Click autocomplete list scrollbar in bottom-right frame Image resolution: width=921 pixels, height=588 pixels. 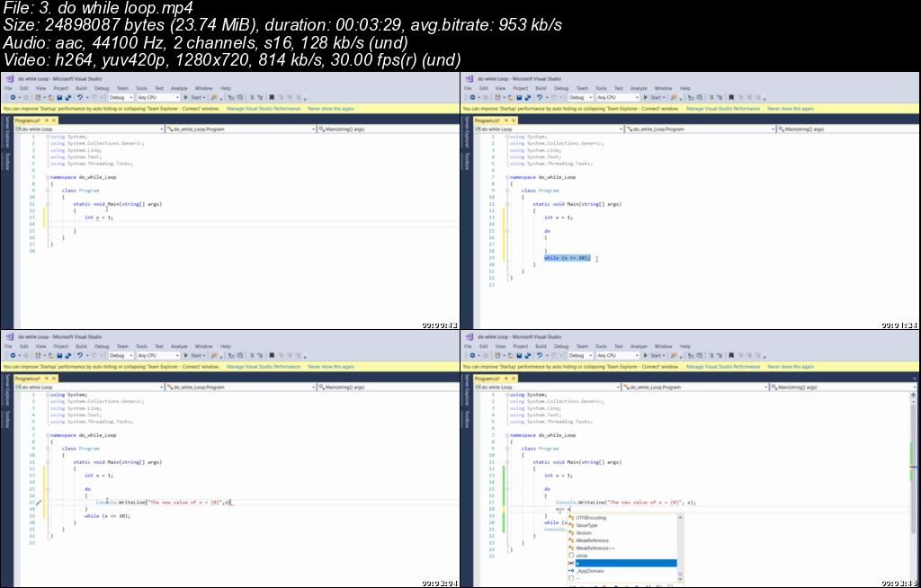pyautogui.click(x=680, y=549)
